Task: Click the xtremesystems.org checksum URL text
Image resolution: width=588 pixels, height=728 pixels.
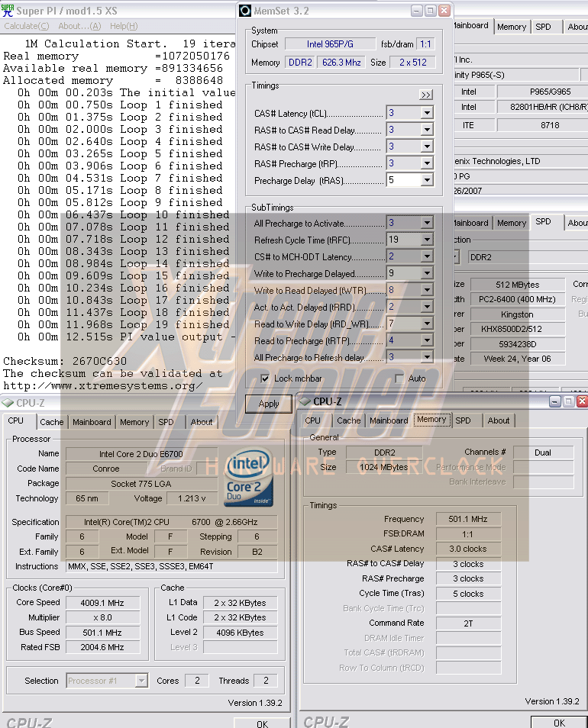Action: tap(103, 386)
